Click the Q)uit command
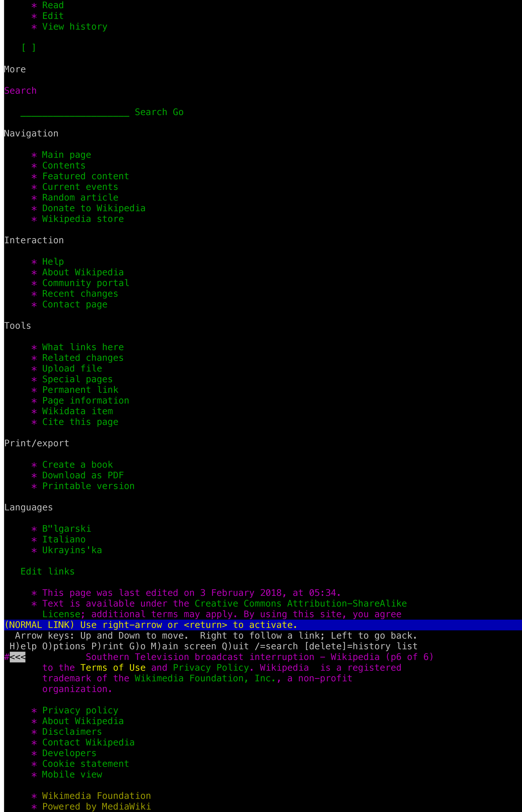Image resolution: width=522 pixels, height=812 pixels. pyautogui.click(x=236, y=646)
